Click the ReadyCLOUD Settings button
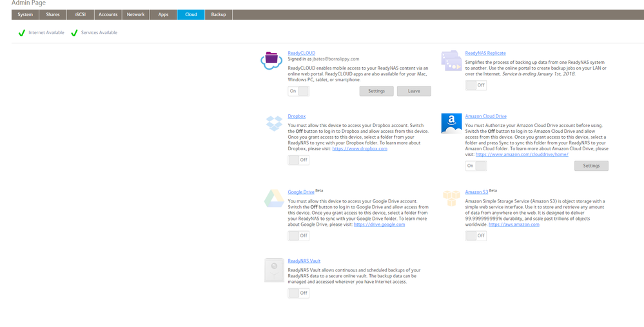The height and width of the screenshot is (327, 644). pos(376,91)
